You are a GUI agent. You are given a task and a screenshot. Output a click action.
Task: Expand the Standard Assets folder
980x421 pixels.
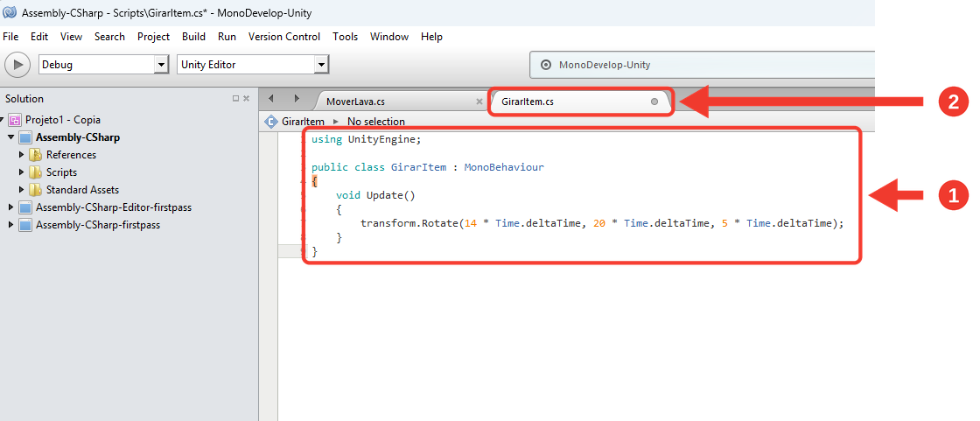coord(22,190)
